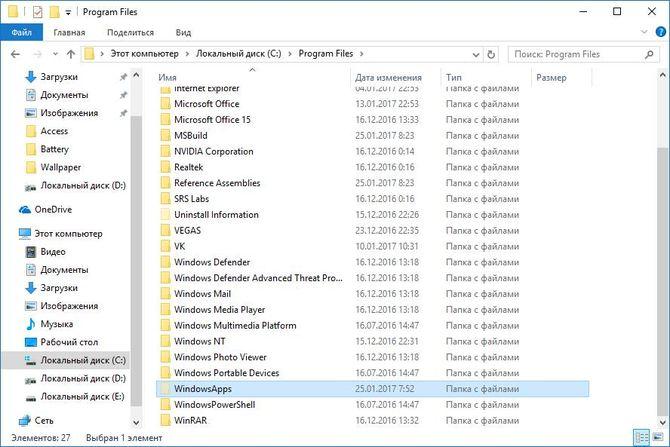Image resolution: width=670 pixels, height=447 pixels.
Task: Switch to details view icon in status bar
Action: click(x=642, y=438)
